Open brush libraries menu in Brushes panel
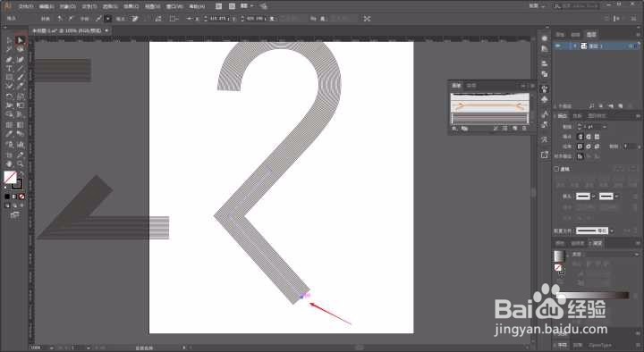 [454, 129]
